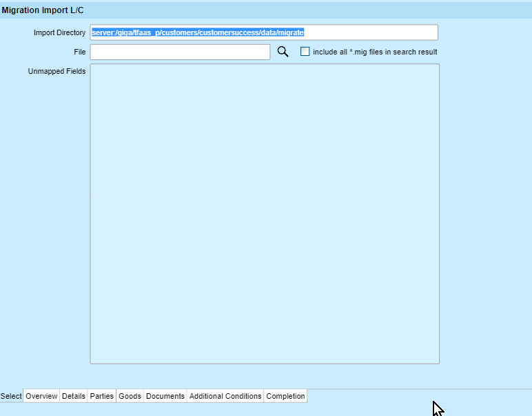Go to the Completion tab
The height and width of the screenshot is (416, 532).
(286, 396)
